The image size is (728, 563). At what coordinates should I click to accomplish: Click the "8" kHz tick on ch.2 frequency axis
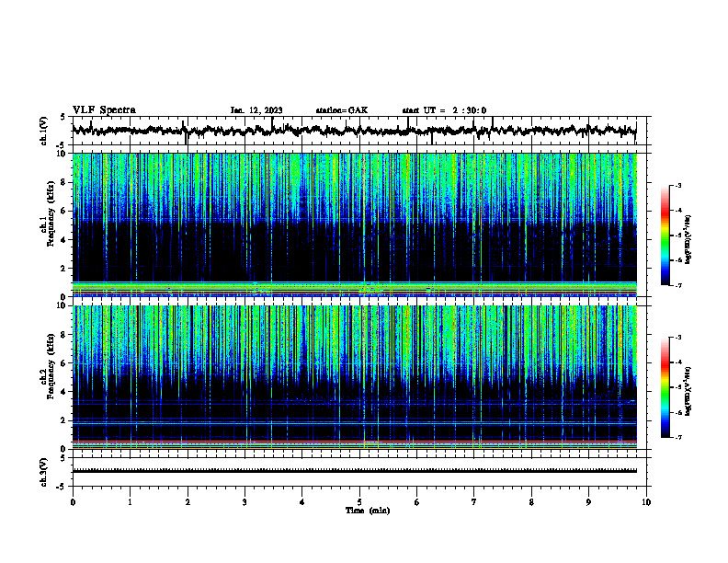pos(64,335)
